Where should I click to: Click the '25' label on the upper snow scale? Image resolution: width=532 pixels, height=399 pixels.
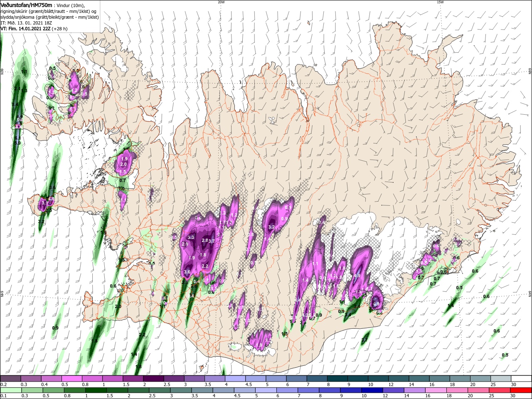(493, 384)
